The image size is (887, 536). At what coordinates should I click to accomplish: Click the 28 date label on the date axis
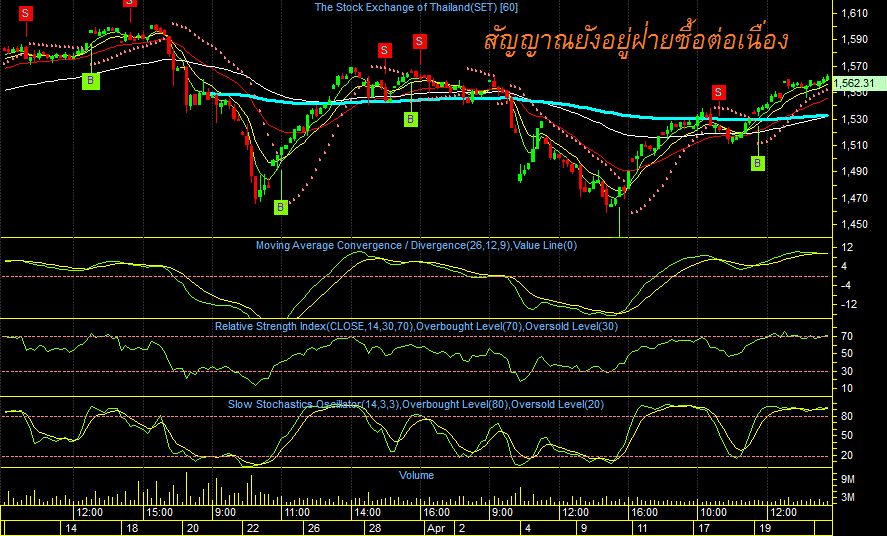(x=375, y=529)
